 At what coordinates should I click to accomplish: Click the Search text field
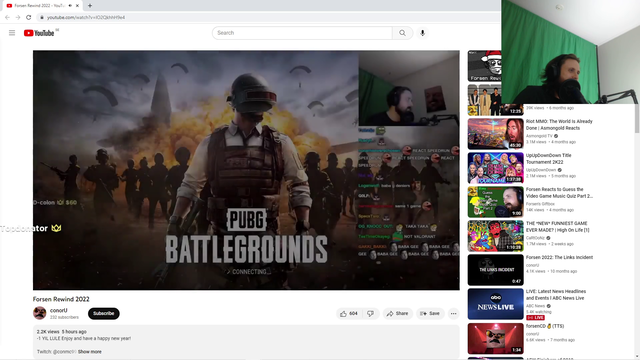(302, 33)
